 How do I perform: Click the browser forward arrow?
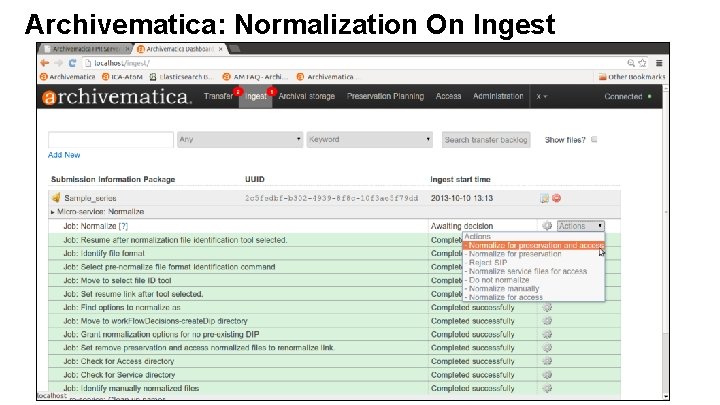pos(58,63)
